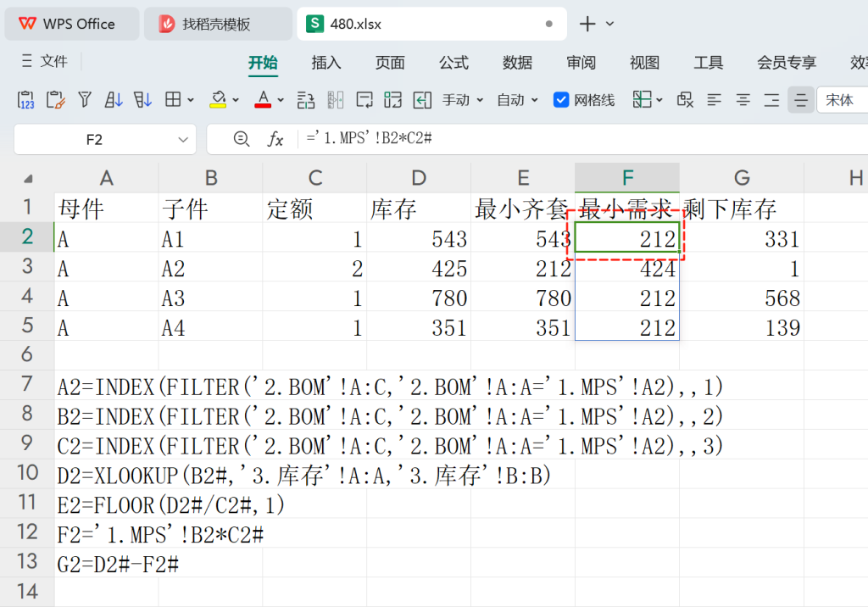Sort descending with the bars-down arrow icon
Viewport: 868px width, 607px height.
142,100
